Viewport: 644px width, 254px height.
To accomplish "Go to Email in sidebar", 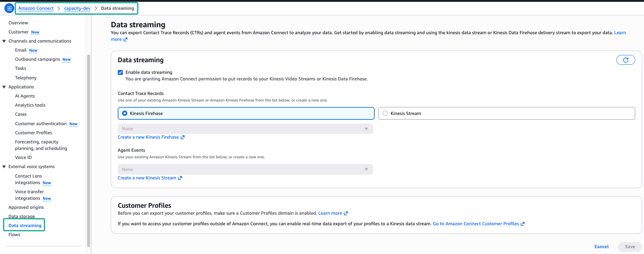I will point(21,50).
